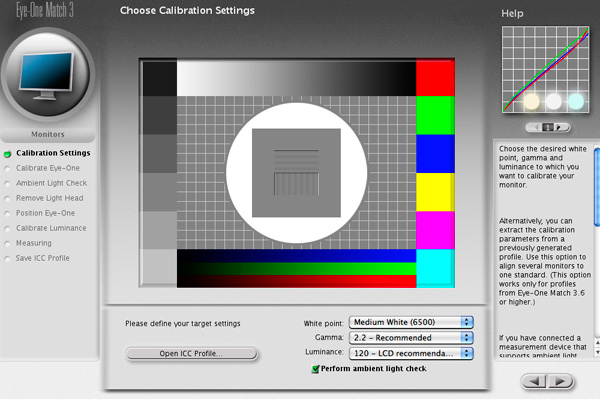
Task: Click the red color swatch in test chart
Action: pyautogui.click(x=435, y=78)
